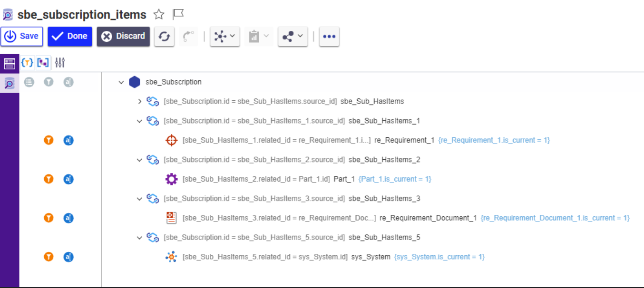Click the blue alias icon for Part_1

(x=68, y=179)
